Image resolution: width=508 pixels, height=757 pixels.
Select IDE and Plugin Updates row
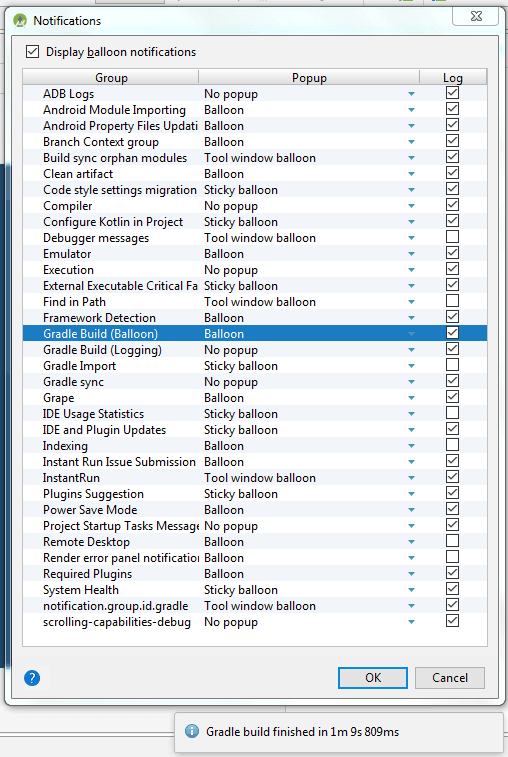255,430
